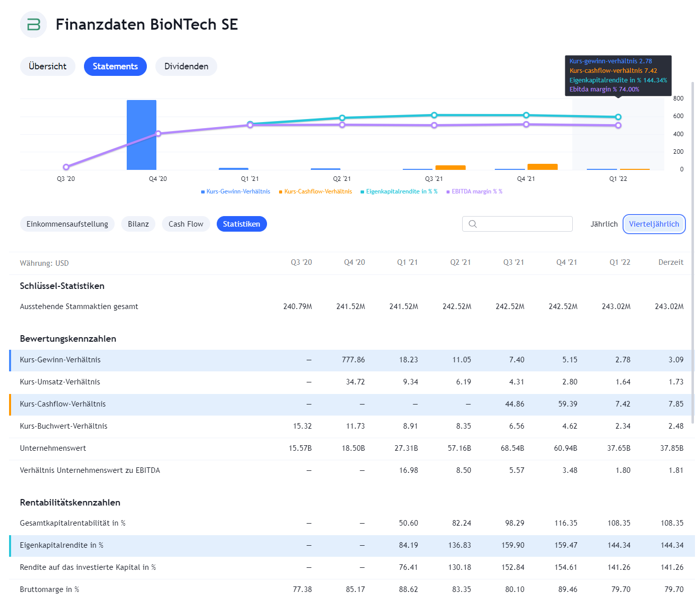
Task: Select the Vierteljährlich period option
Action: (654, 224)
